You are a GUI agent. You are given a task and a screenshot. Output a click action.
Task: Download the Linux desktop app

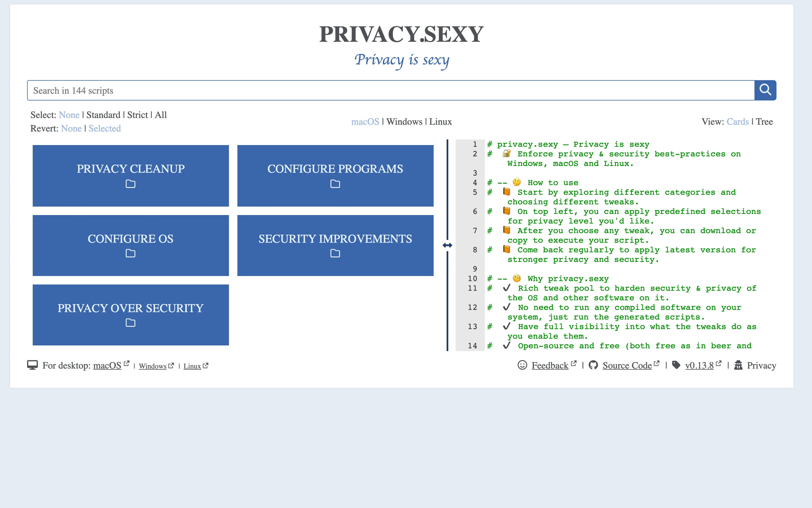192,366
